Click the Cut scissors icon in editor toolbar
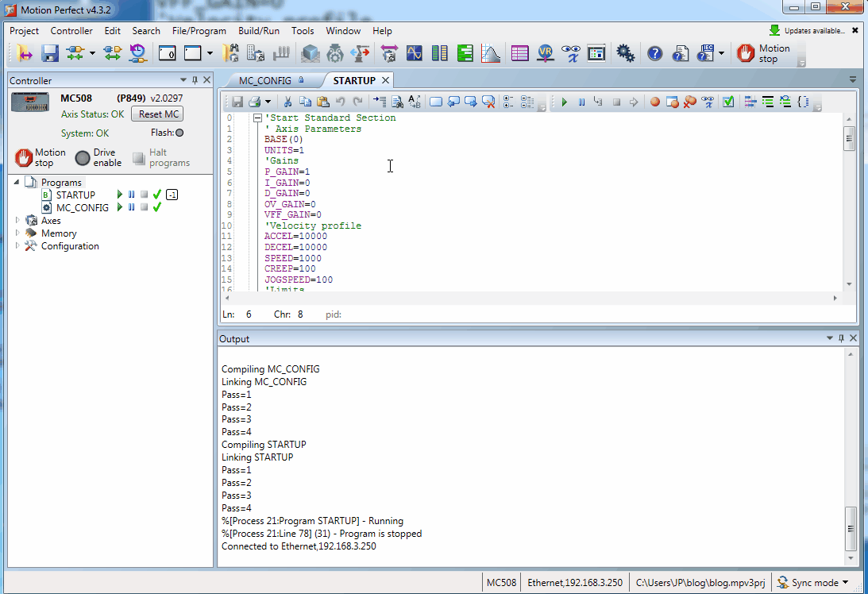 [x=287, y=102]
